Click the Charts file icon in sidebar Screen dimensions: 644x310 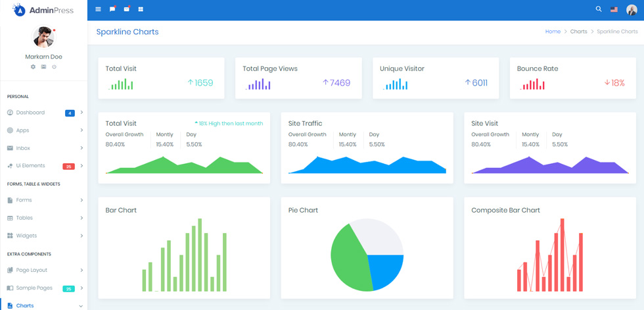(x=11, y=305)
